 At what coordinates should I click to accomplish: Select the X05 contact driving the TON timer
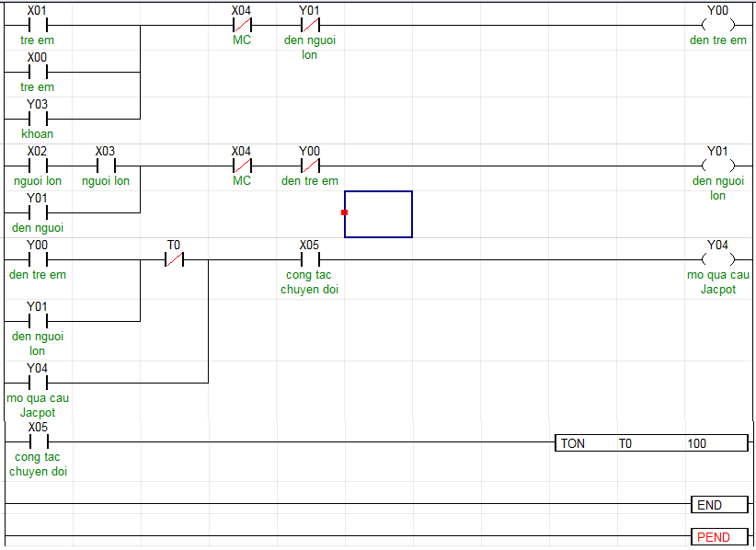tap(37, 441)
